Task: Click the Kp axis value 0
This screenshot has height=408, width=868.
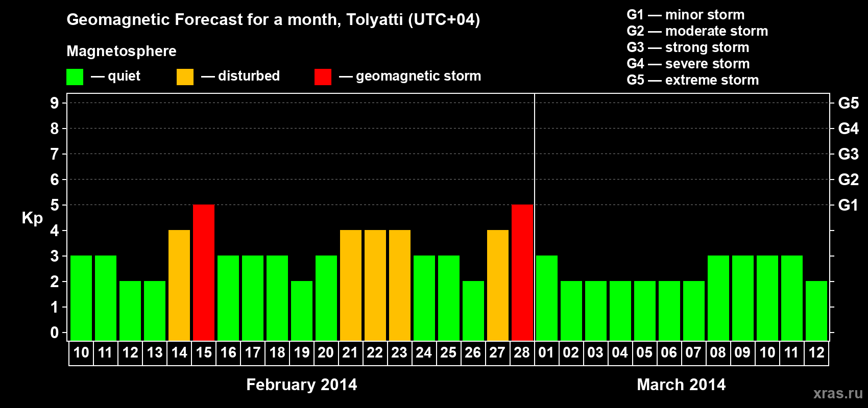Action: pyautogui.click(x=55, y=333)
